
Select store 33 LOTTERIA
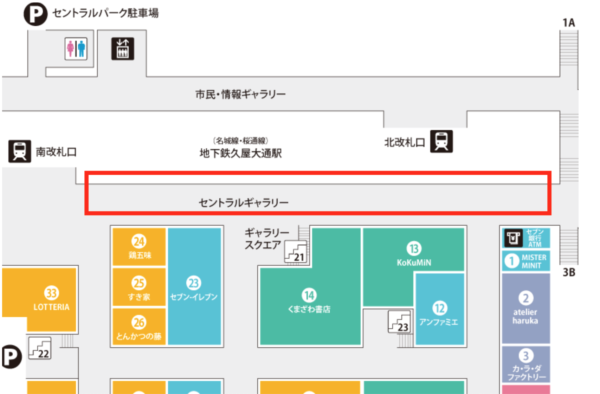coord(51,300)
